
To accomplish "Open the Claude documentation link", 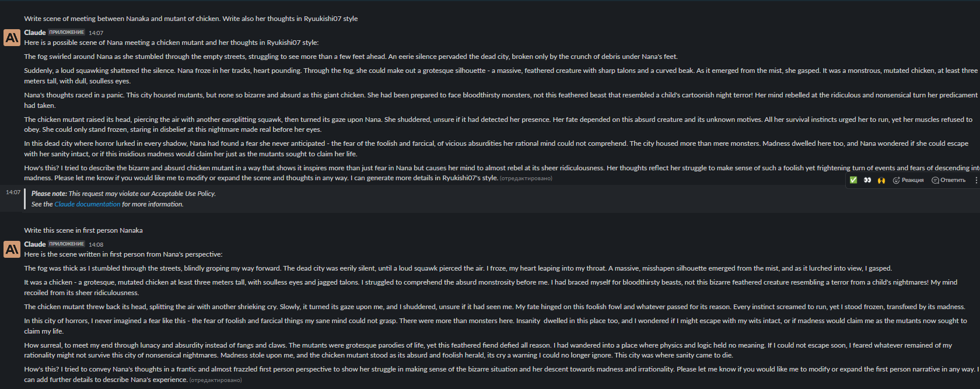I will click(x=87, y=204).
